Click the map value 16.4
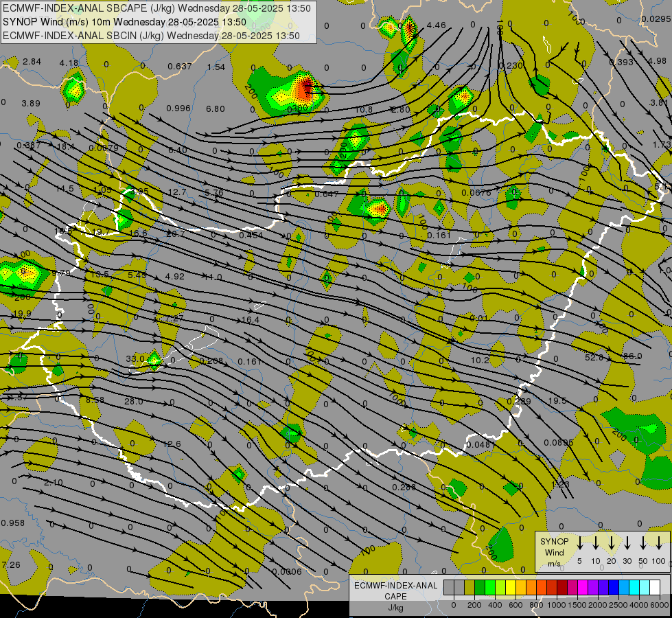The width and height of the screenshot is (672, 618). [251, 320]
